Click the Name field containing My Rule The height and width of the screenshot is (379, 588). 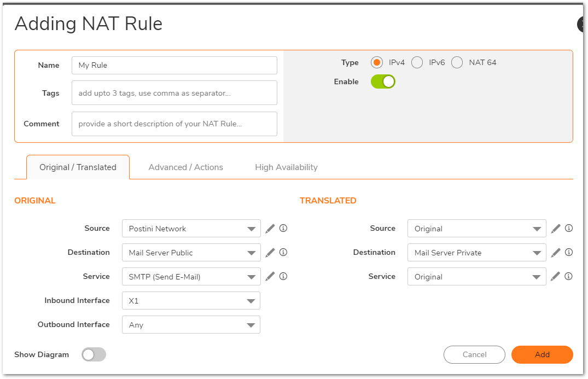click(x=174, y=65)
